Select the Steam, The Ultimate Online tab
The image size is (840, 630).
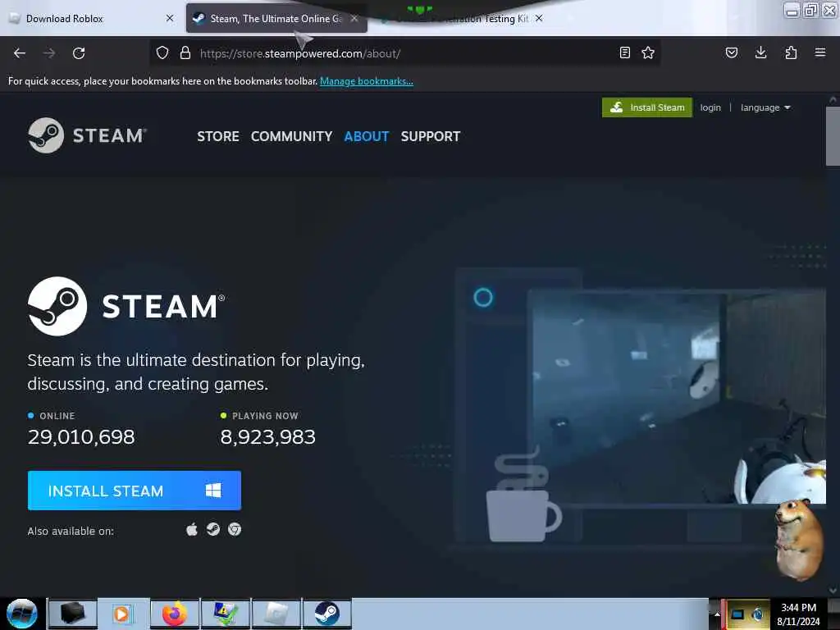tap(276, 18)
